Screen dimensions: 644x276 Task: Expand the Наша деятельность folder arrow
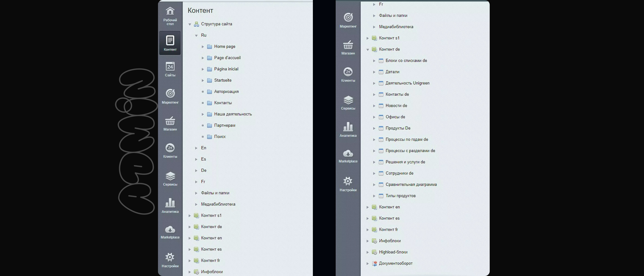tap(203, 114)
